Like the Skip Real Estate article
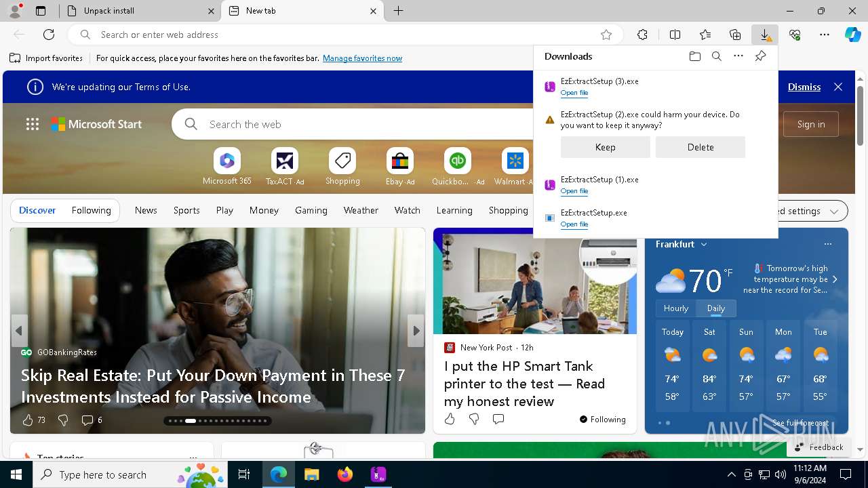868x488 pixels. click(x=28, y=420)
